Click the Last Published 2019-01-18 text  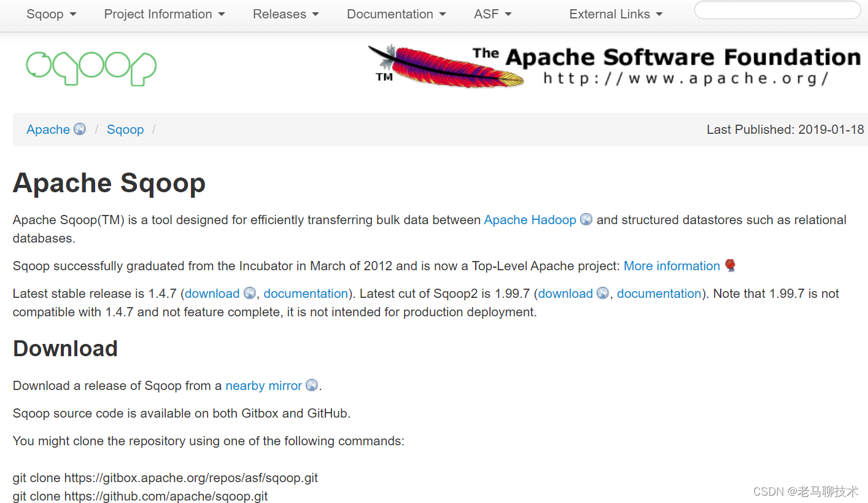coord(785,130)
